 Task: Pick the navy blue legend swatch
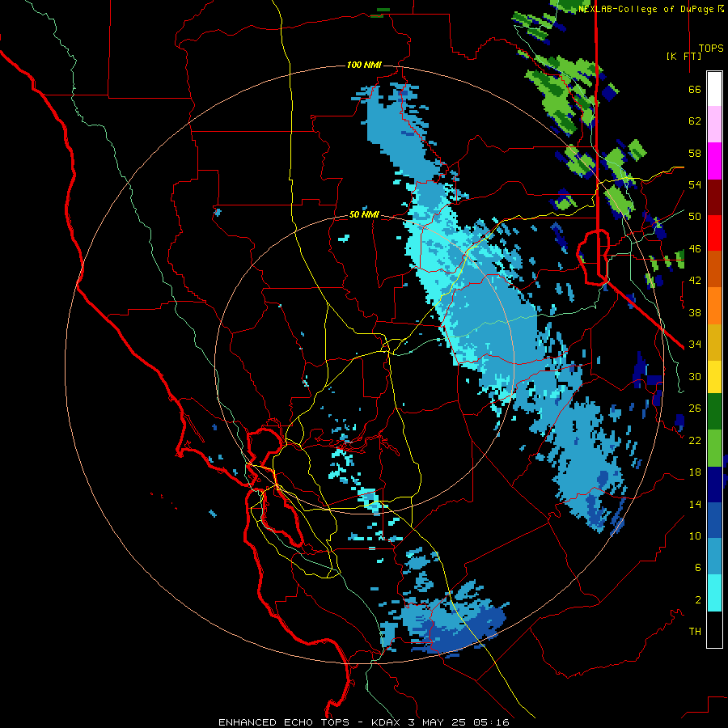point(714,485)
